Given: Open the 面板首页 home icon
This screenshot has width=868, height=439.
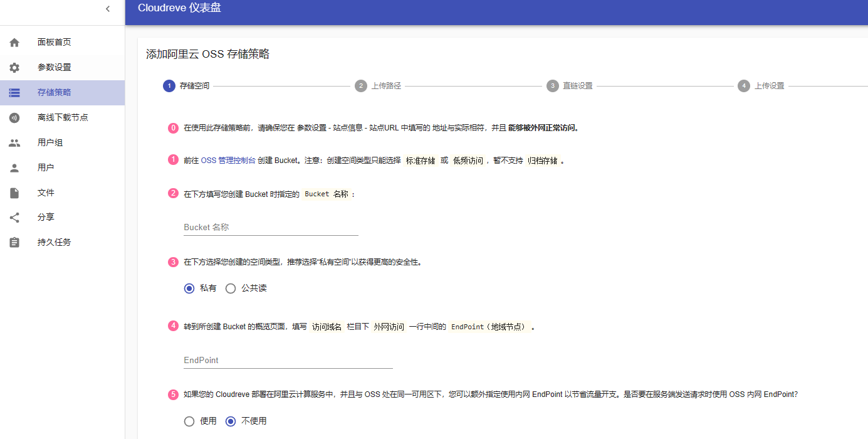Looking at the screenshot, I should 14,42.
